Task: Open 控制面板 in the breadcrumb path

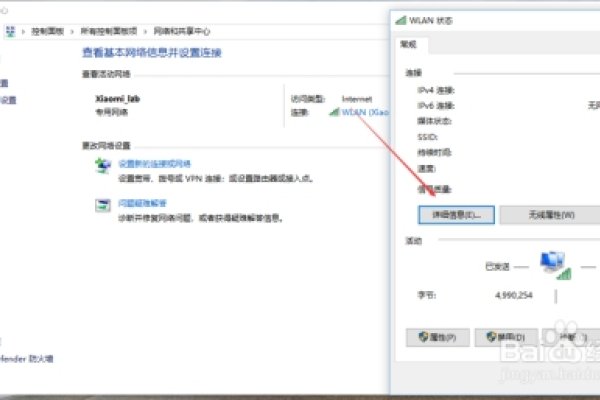Action: (x=47, y=31)
